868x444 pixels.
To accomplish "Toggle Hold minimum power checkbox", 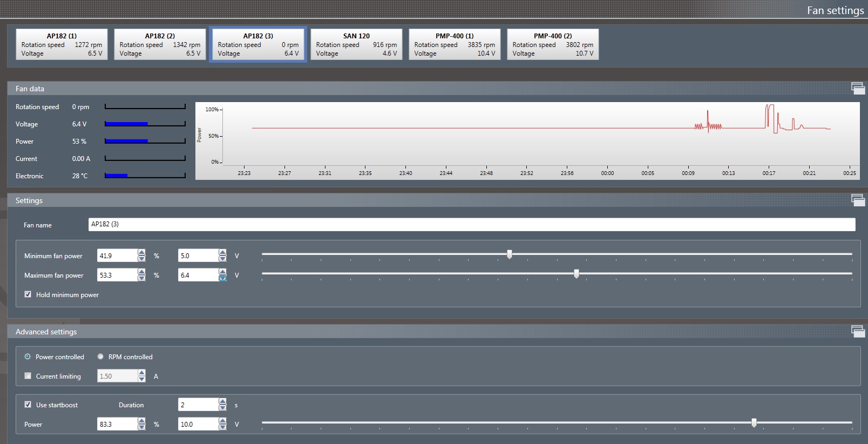I will point(28,294).
